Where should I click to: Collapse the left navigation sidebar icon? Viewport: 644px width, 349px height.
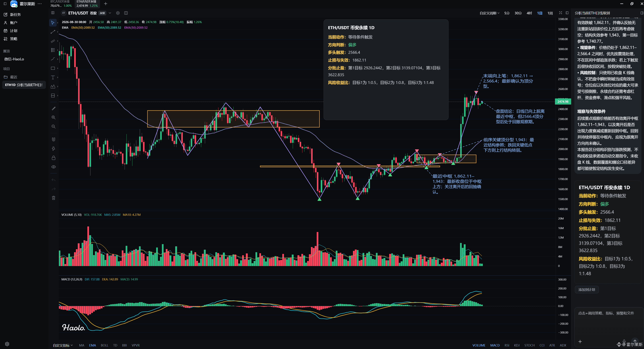pyautogui.click(x=5, y=4)
